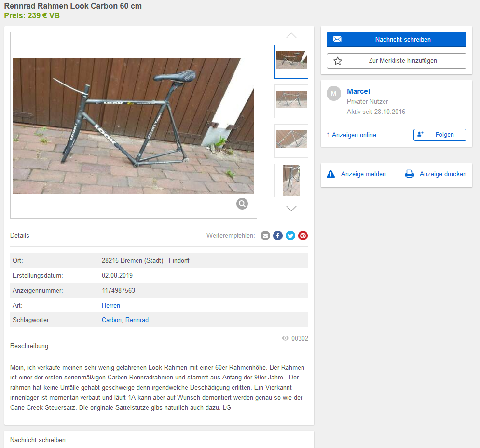Image resolution: width=480 pixels, height=448 pixels.
Task: Open the Carbon keyword link
Action: coord(111,320)
